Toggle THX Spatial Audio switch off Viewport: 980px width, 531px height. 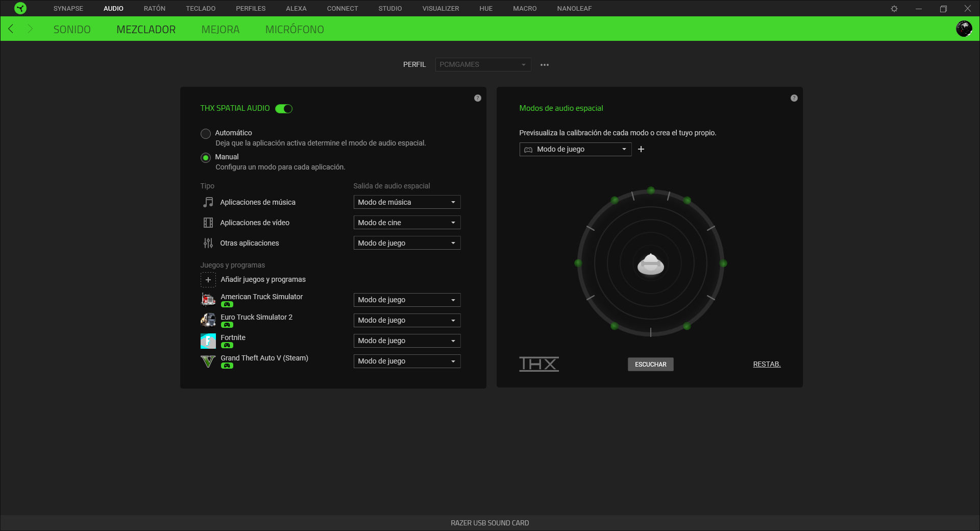284,109
